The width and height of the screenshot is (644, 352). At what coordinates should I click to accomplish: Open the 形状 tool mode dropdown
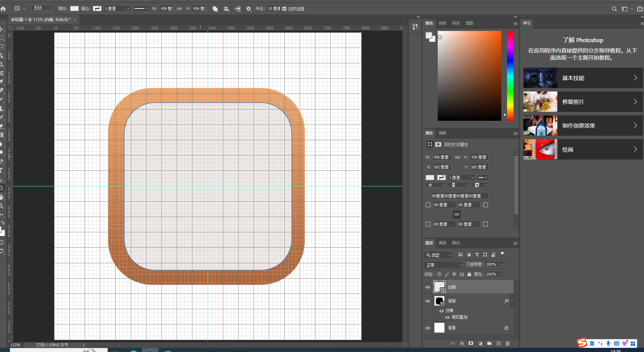tap(43, 8)
